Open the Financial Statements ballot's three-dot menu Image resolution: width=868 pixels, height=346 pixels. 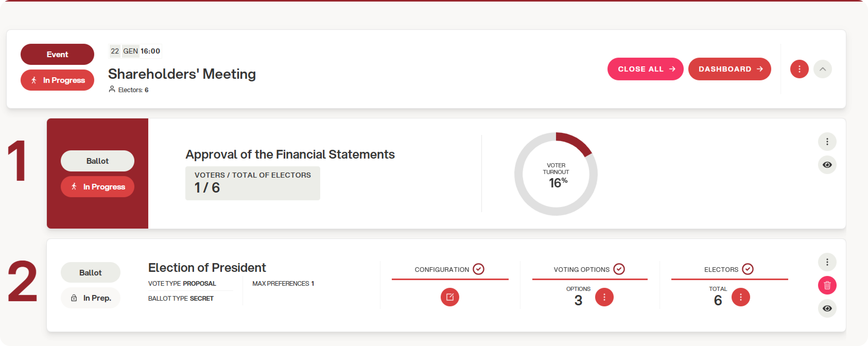(827, 142)
